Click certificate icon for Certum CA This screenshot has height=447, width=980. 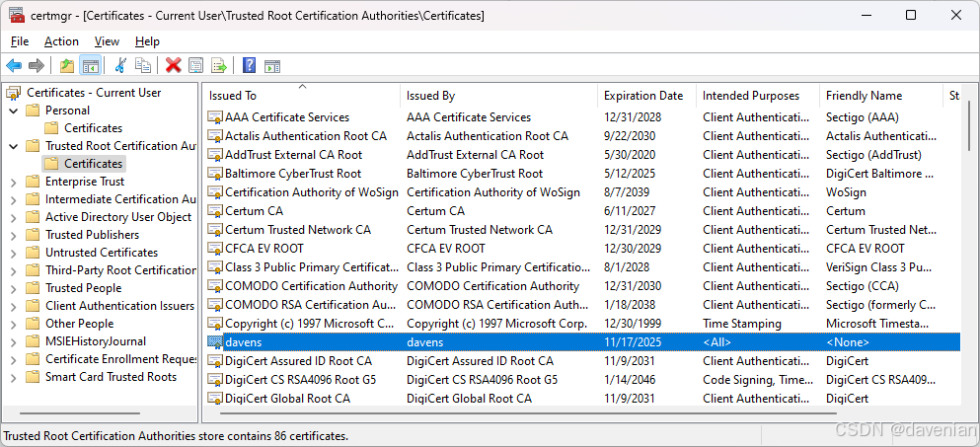tap(215, 211)
